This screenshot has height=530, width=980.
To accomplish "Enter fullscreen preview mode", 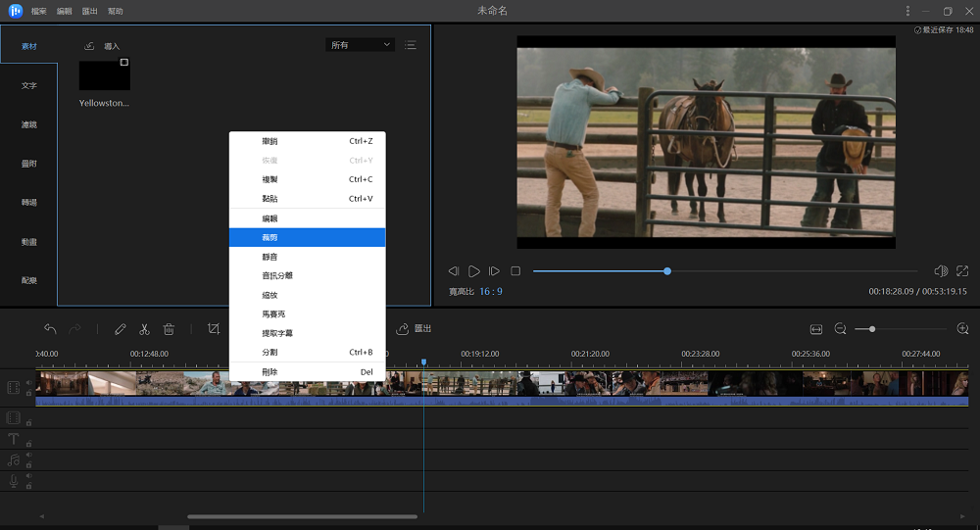I will [x=962, y=271].
